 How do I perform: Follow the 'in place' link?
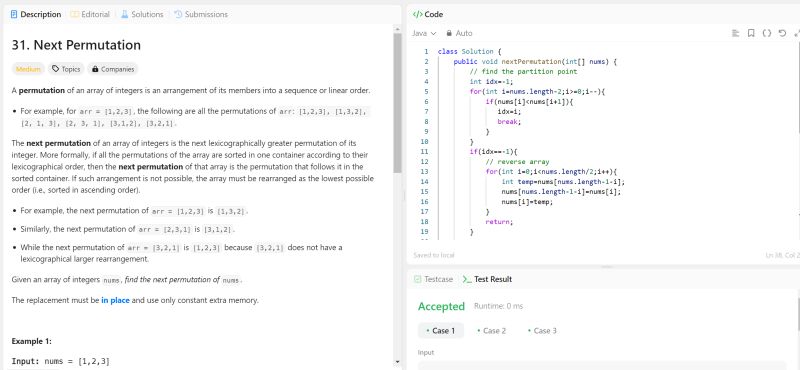(115, 300)
